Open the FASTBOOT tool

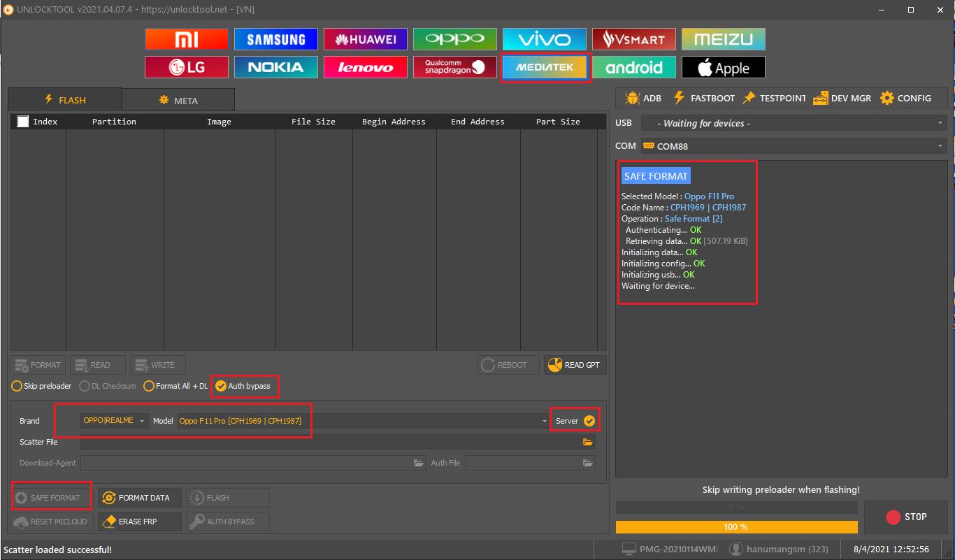(x=703, y=98)
